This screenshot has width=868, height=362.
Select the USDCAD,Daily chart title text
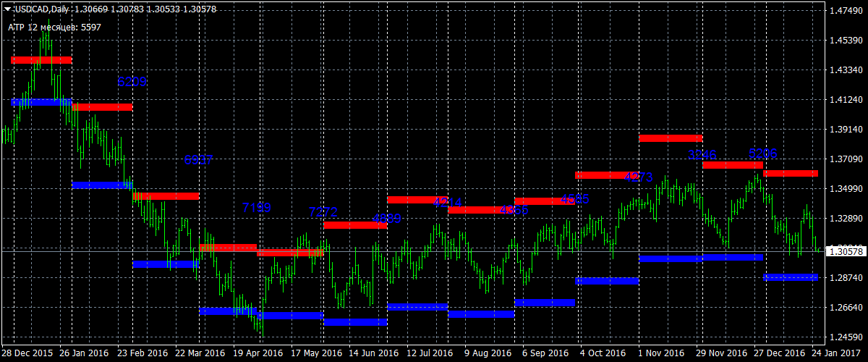click(x=42, y=9)
